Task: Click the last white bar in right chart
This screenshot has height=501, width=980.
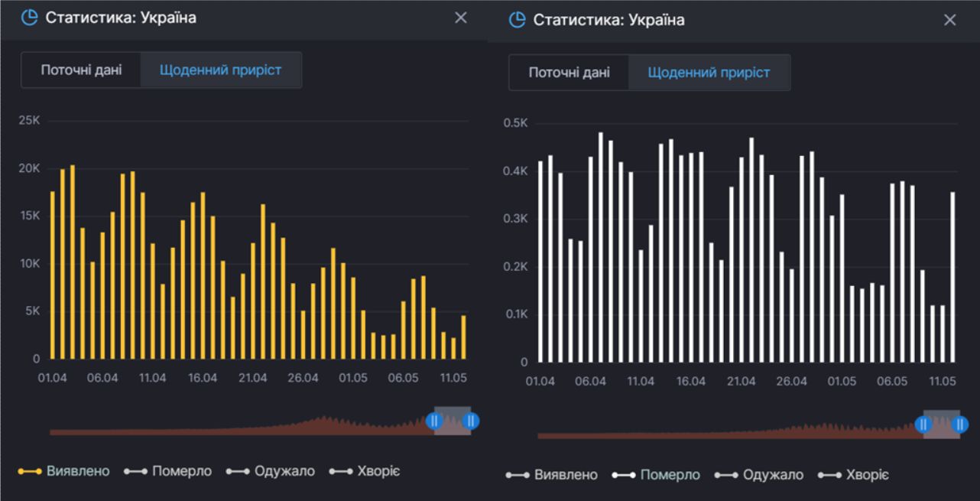Action: [x=952, y=277]
